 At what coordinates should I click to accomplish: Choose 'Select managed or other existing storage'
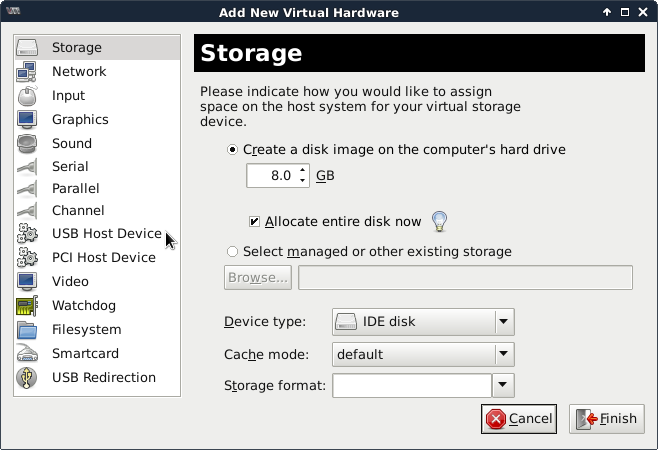[234, 252]
